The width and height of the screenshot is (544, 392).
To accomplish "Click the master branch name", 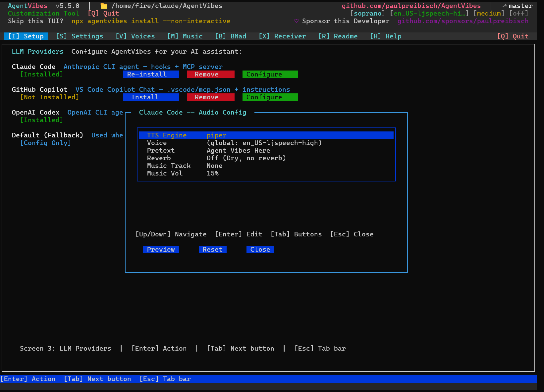I will (521, 6).
